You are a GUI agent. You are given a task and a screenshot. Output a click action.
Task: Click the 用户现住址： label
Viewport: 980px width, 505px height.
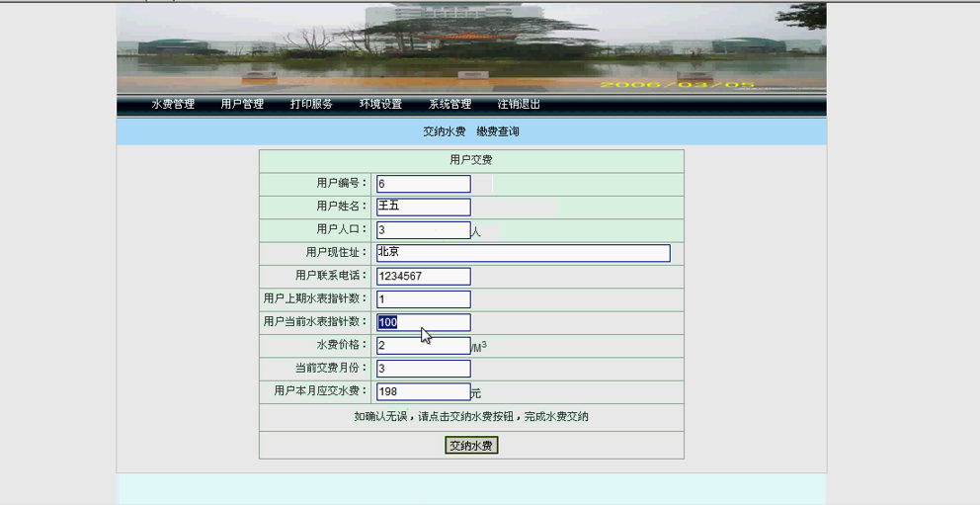point(337,253)
